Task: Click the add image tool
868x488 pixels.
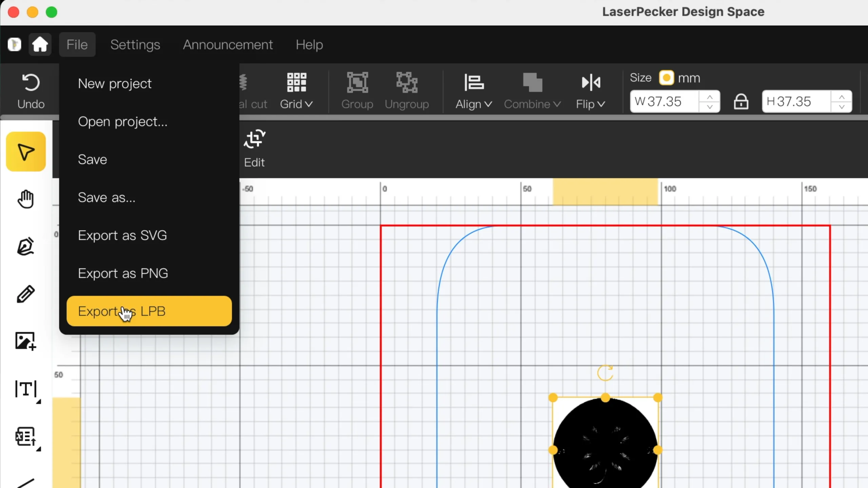Action: (26, 341)
